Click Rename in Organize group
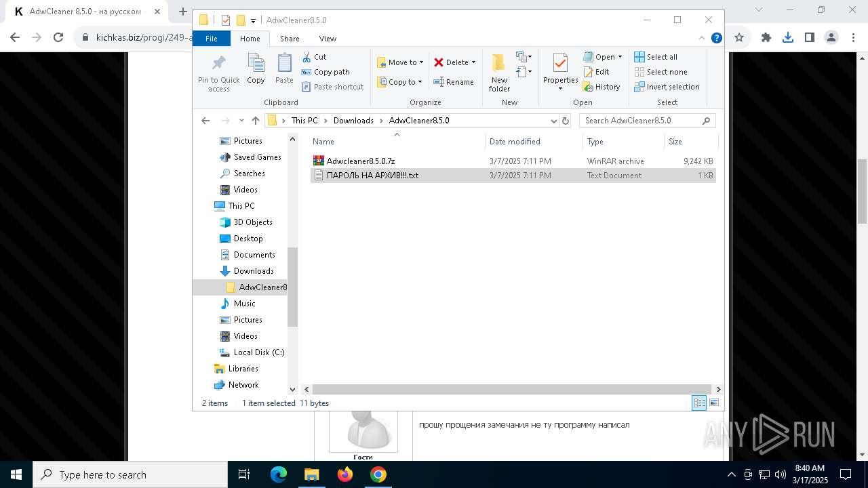This screenshot has width=868, height=488. pyautogui.click(x=454, y=82)
